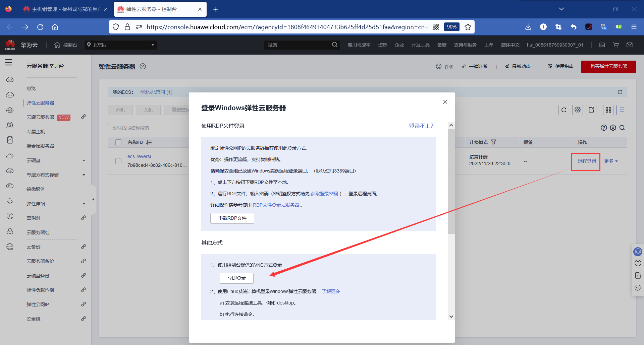This screenshot has height=345, width=644.
Task: Click inside the console search input field
Action: coord(299,45)
